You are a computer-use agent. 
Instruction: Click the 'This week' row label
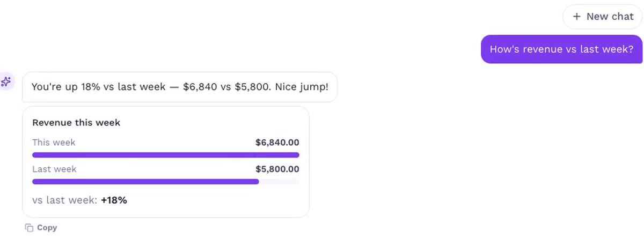54,143
